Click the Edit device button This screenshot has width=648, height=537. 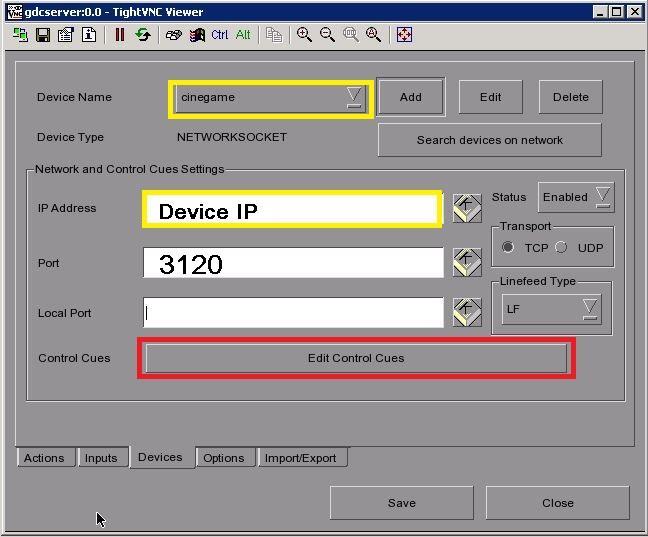(x=491, y=97)
